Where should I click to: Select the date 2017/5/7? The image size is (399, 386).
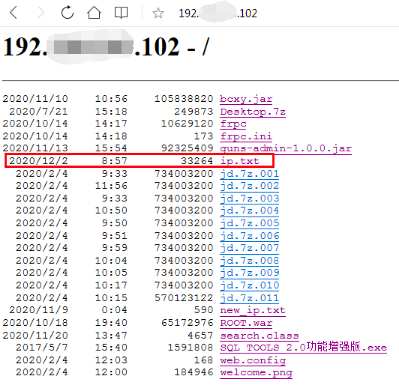42,348
